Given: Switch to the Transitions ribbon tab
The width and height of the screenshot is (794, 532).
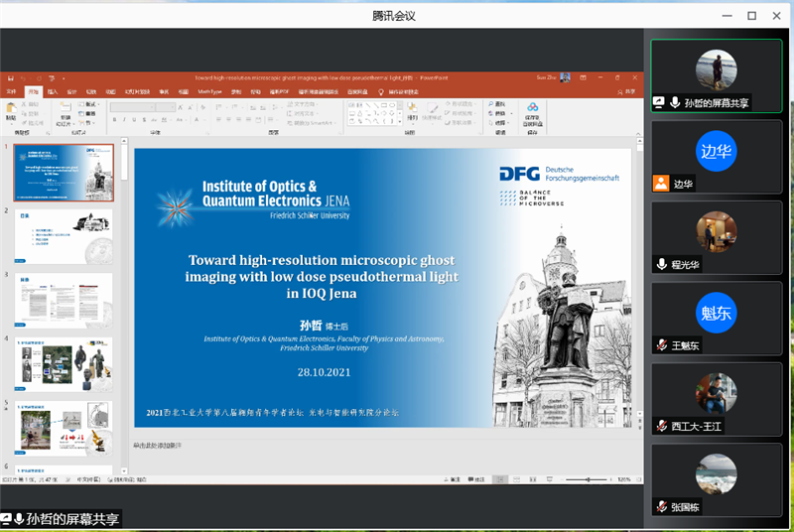Looking at the screenshot, I should [x=91, y=91].
